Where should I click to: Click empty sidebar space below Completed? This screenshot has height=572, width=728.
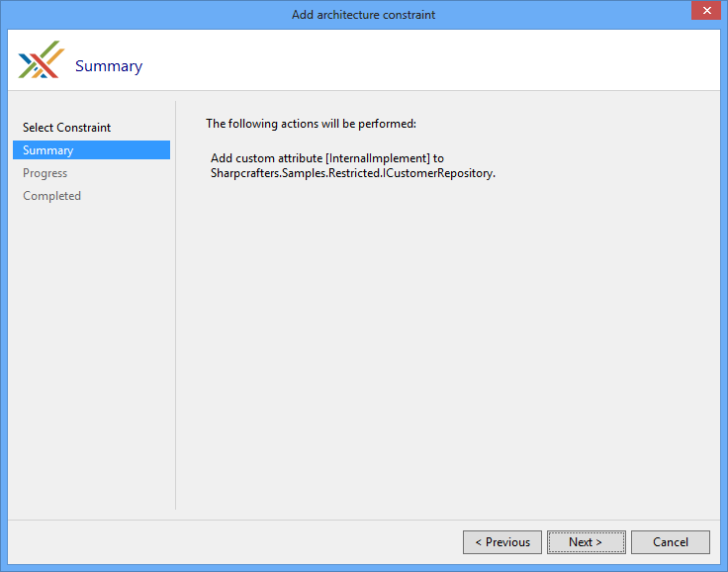[91, 346]
